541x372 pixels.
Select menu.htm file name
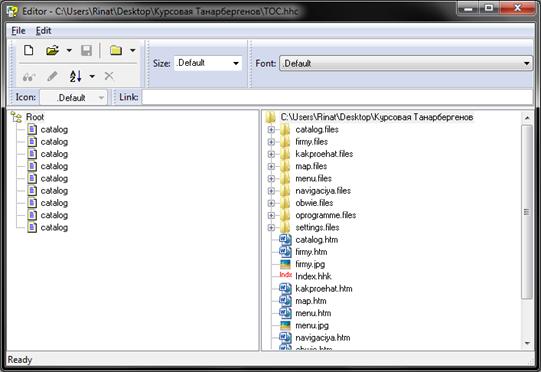coord(313,313)
